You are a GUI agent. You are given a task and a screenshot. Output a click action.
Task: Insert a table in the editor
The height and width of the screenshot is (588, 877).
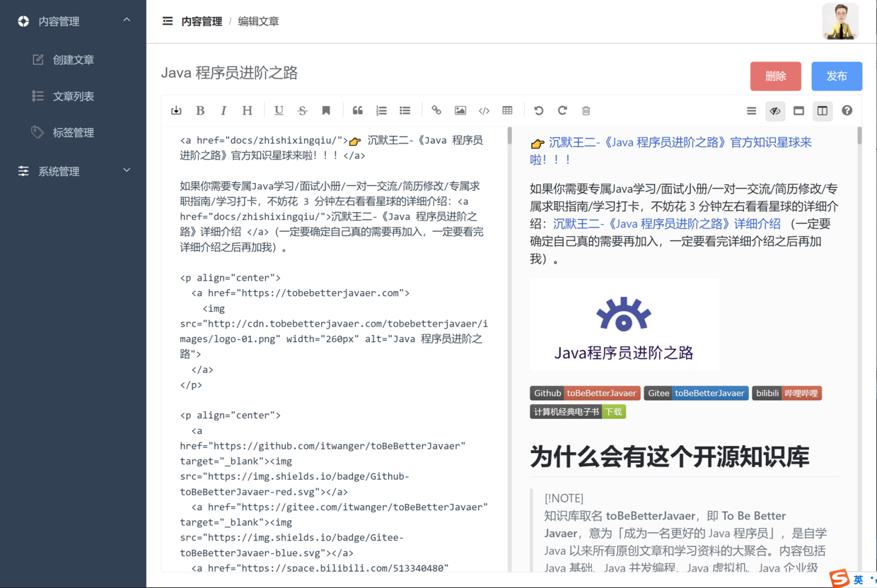pos(507,110)
